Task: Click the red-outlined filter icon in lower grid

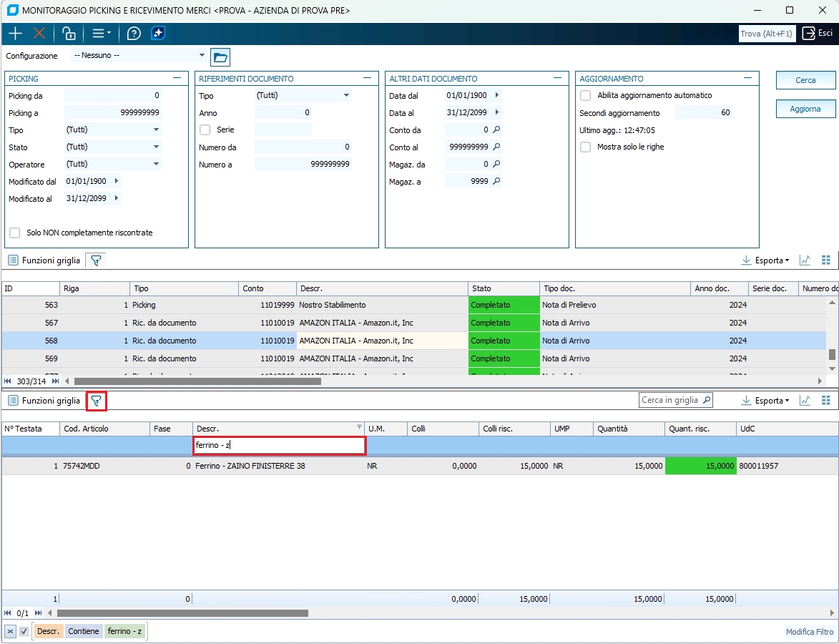Action: [96, 401]
